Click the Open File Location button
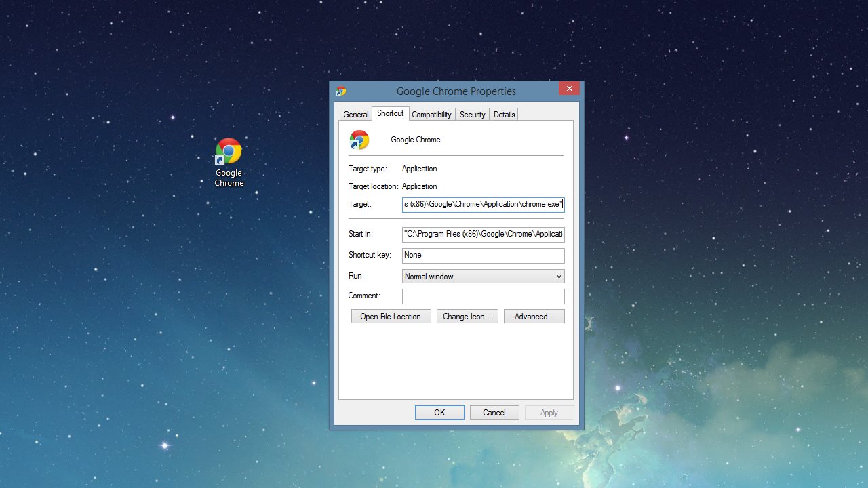868x488 pixels. coord(391,317)
